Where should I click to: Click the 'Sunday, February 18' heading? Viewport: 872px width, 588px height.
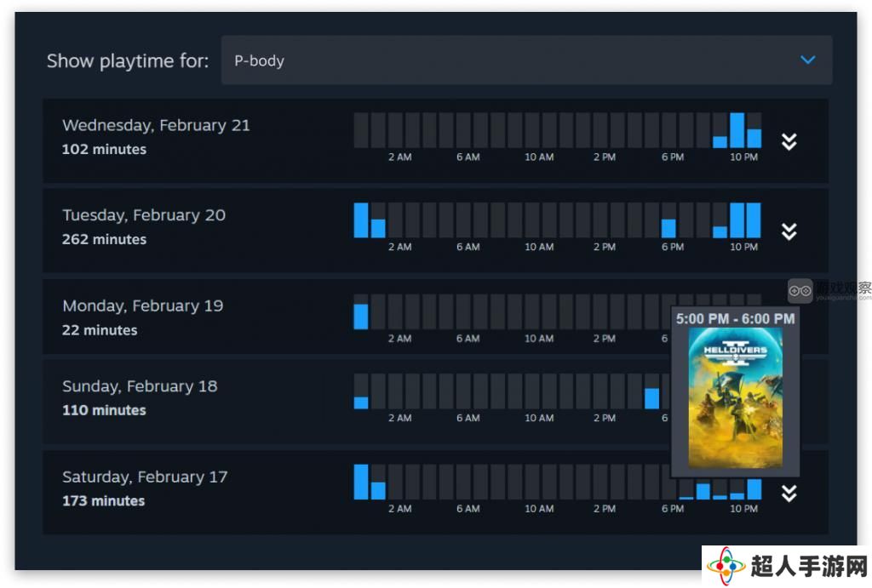point(141,386)
